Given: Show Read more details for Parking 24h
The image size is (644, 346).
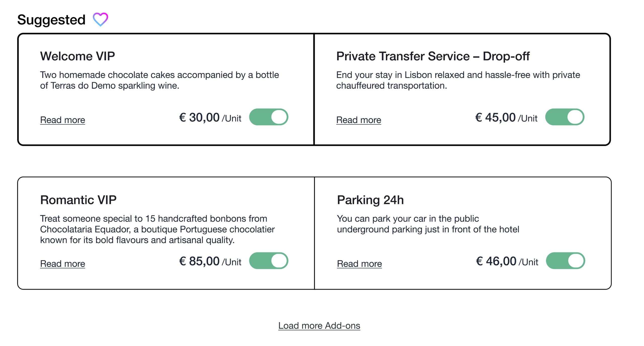Looking at the screenshot, I should (359, 263).
